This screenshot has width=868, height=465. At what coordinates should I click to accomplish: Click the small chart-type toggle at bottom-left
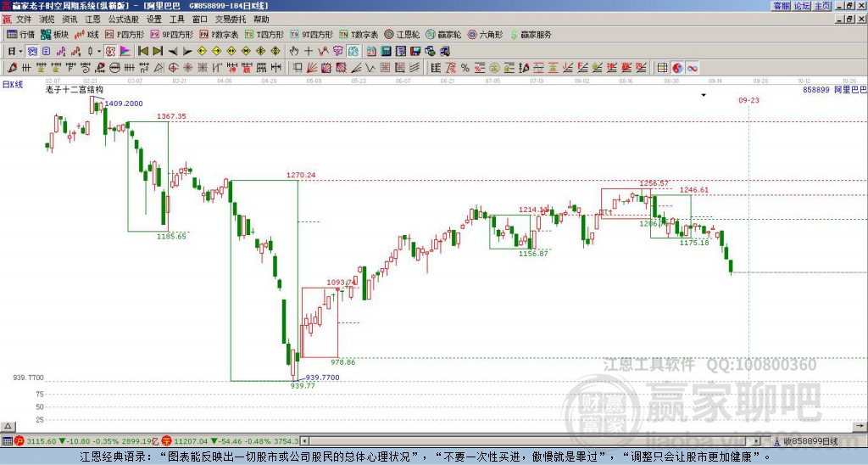(x=8, y=426)
